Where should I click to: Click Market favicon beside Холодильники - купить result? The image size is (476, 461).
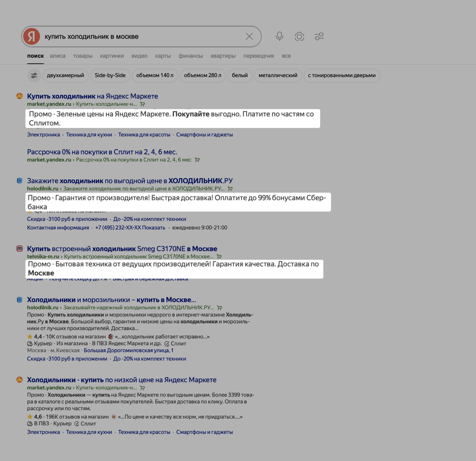[20, 380]
